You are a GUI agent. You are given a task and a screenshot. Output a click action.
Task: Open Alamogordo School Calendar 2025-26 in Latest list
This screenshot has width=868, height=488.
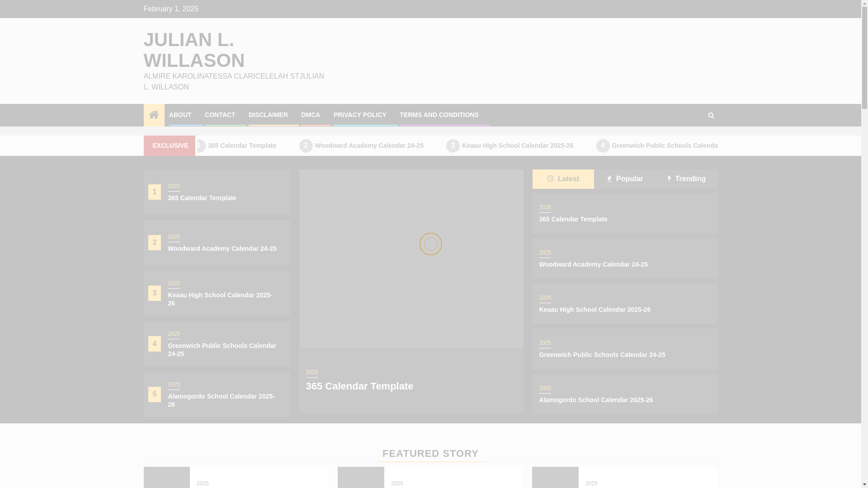click(596, 400)
